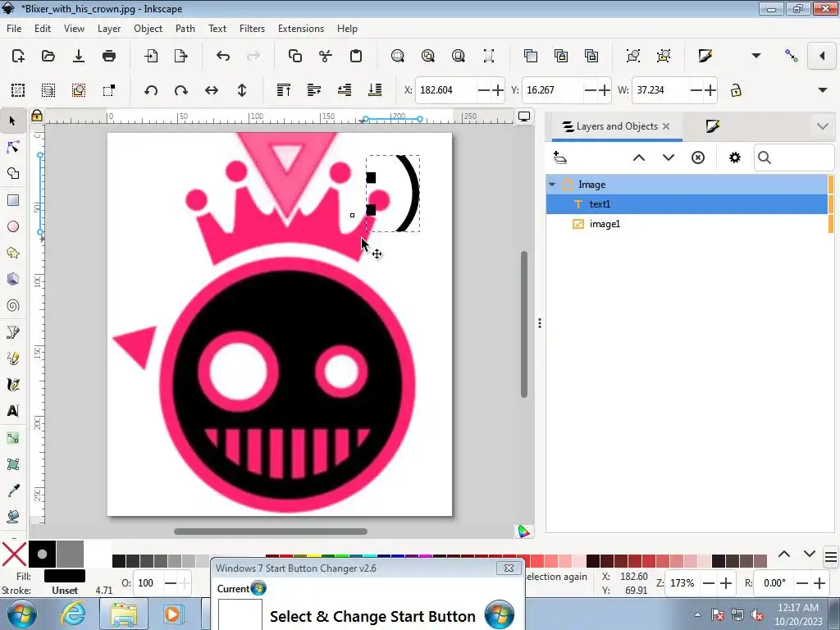The image size is (840, 630).
Task: Open the Object menu
Action: (148, 29)
